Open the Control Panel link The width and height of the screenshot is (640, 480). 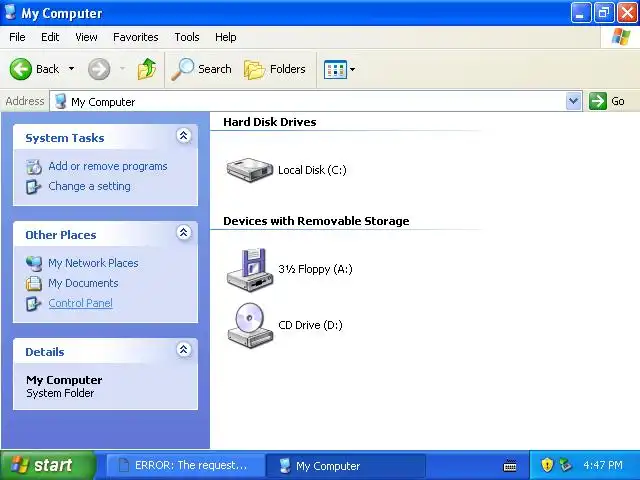(80, 303)
